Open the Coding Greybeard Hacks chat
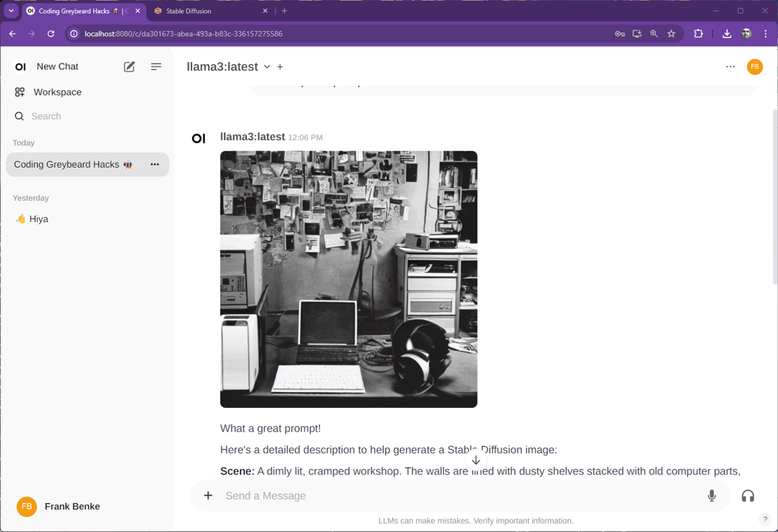Image resolution: width=778 pixels, height=532 pixels. [x=72, y=164]
